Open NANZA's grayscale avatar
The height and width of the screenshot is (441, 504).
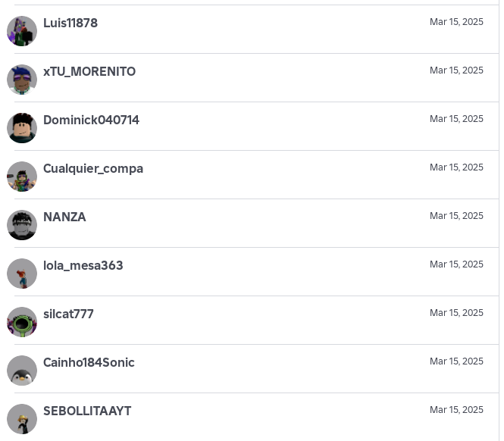(22, 225)
